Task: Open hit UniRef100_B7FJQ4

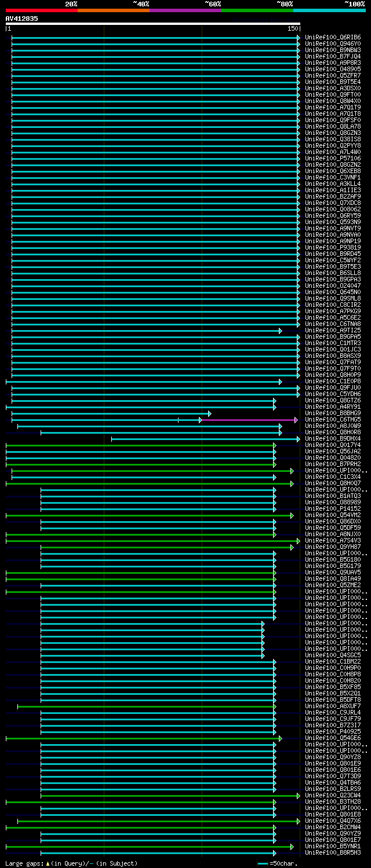Action: 333,56
